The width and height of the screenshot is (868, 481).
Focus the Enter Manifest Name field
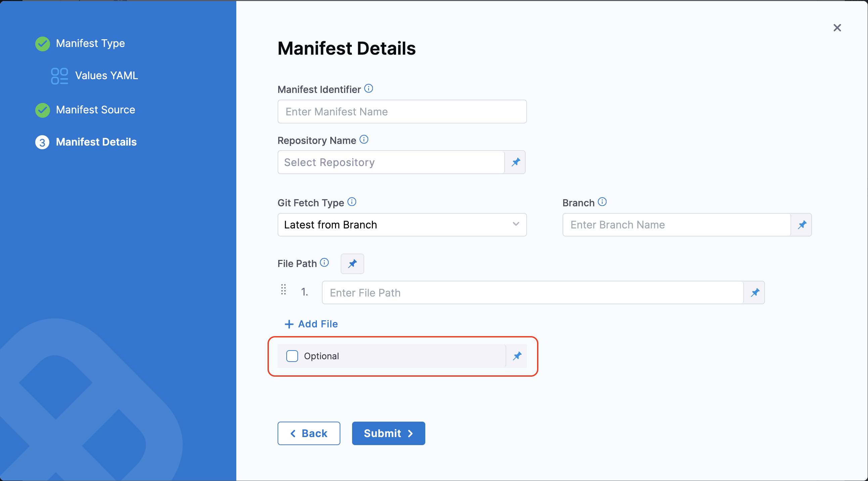point(402,111)
